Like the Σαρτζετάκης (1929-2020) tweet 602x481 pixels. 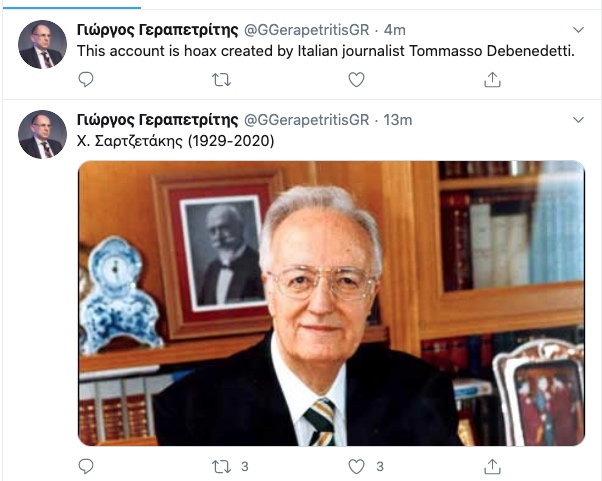[356, 466]
